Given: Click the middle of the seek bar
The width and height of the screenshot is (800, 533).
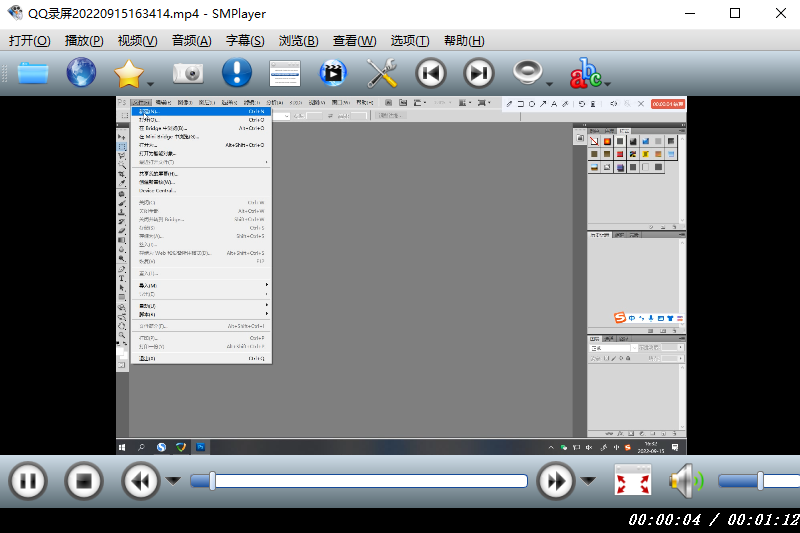Looking at the screenshot, I should 360,481.
